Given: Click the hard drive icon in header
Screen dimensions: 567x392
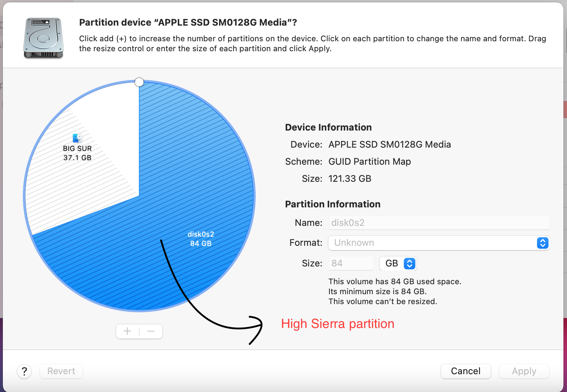Looking at the screenshot, I should click(43, 38).
